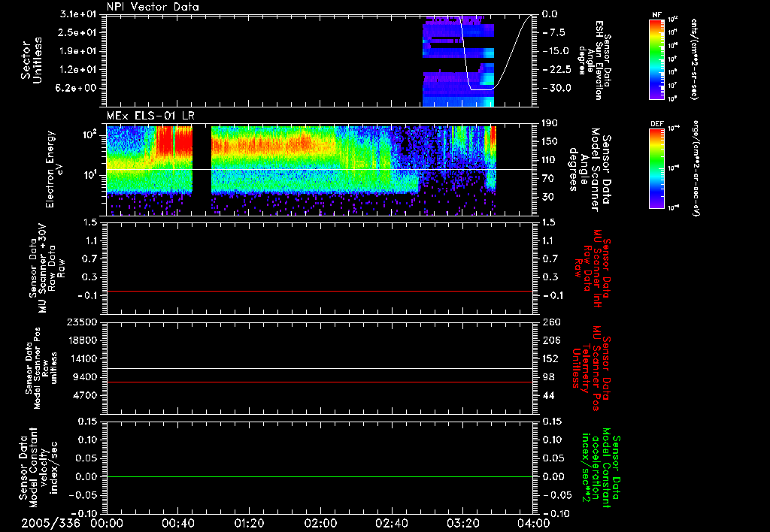Click the "01:20" time tick label
This screenshot has height=532, width=770.
pyautogui.click(x=249, y=523)
